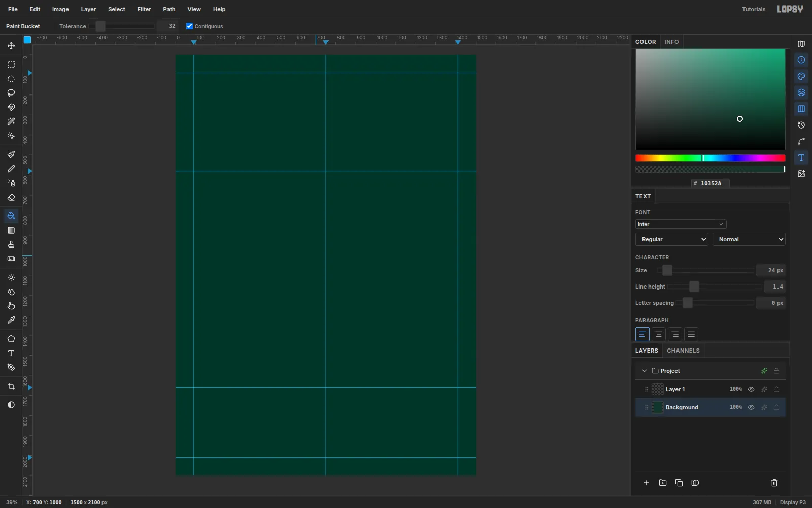Select the polygon Shape tool
Image resolution: width=812 pixels, height=508 pixels.
(x=11, y=339)
